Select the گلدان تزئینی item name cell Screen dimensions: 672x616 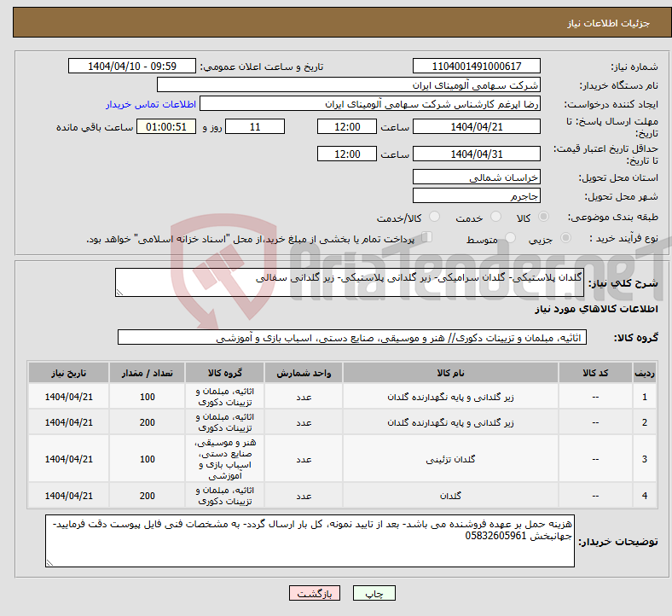pyautogui.click(x=450, y=459)
